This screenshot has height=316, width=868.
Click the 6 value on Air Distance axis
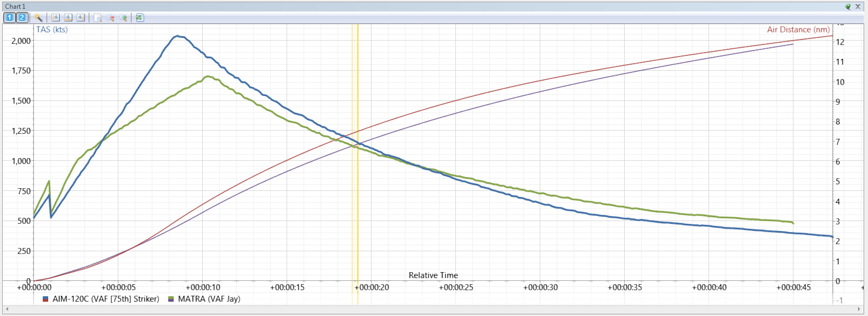[838, 162]
